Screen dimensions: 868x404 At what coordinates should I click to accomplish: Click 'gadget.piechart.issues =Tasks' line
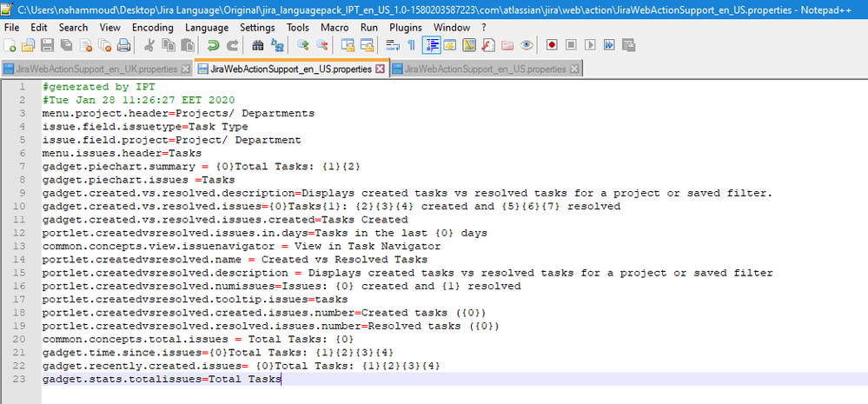click(x=138, y=180)
